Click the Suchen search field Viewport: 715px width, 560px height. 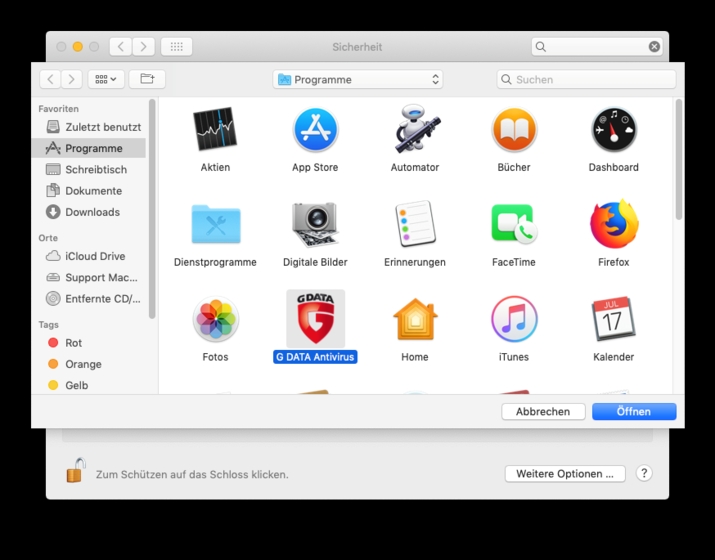click(586, 79)
